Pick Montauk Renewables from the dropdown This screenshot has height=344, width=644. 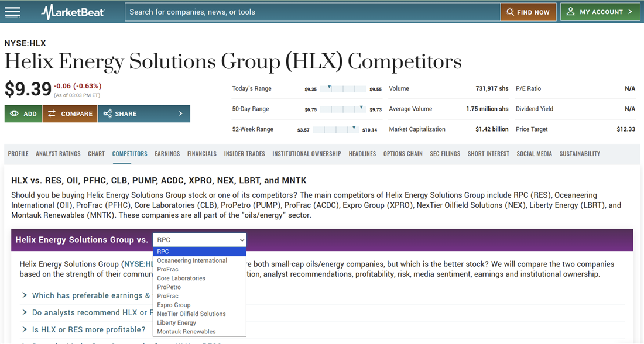pyautogui.click(x=186, y=332)
